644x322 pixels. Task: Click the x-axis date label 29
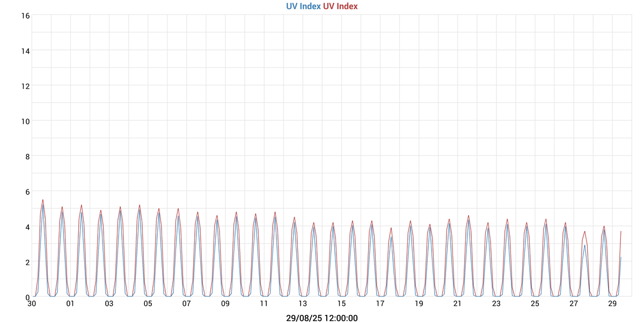tap(612, 304)
